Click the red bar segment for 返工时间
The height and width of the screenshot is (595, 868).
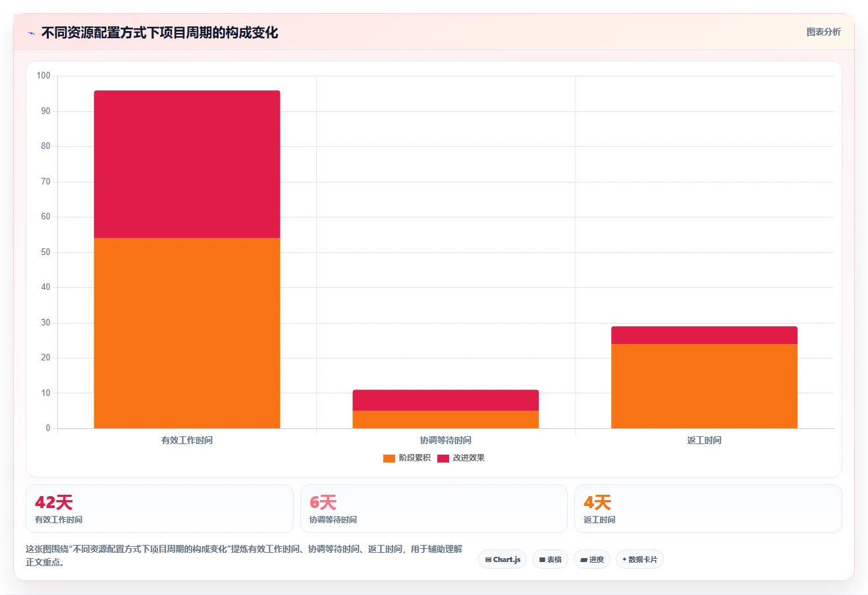(704, 335)
